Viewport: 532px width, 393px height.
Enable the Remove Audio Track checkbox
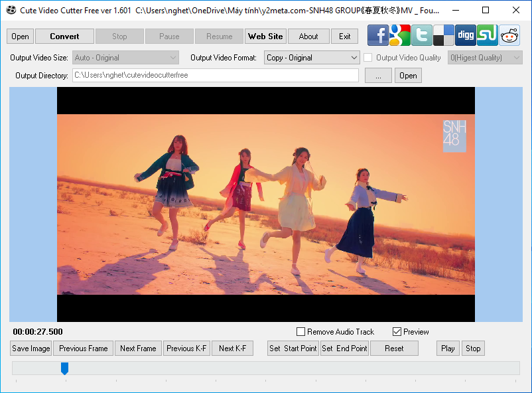click(300, 331)
